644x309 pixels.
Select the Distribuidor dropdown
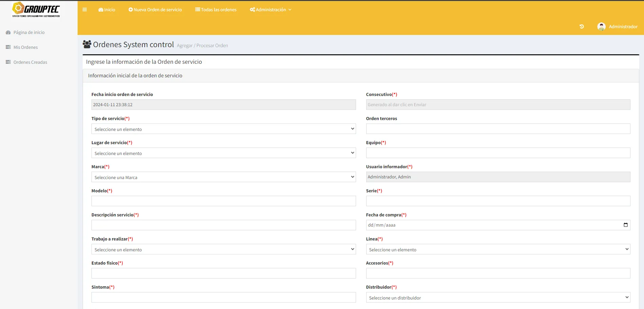(498, 297)
